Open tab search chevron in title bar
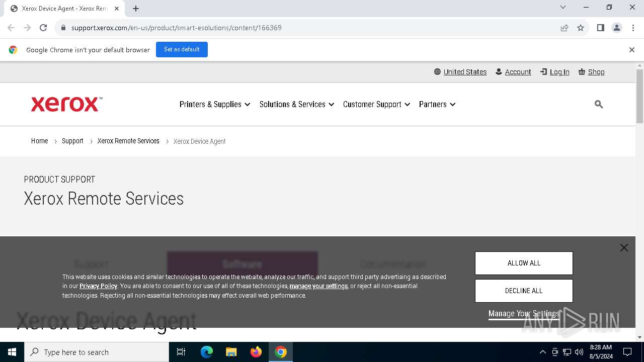This screenshot has width=644, height=362. [x=563, y=7]
